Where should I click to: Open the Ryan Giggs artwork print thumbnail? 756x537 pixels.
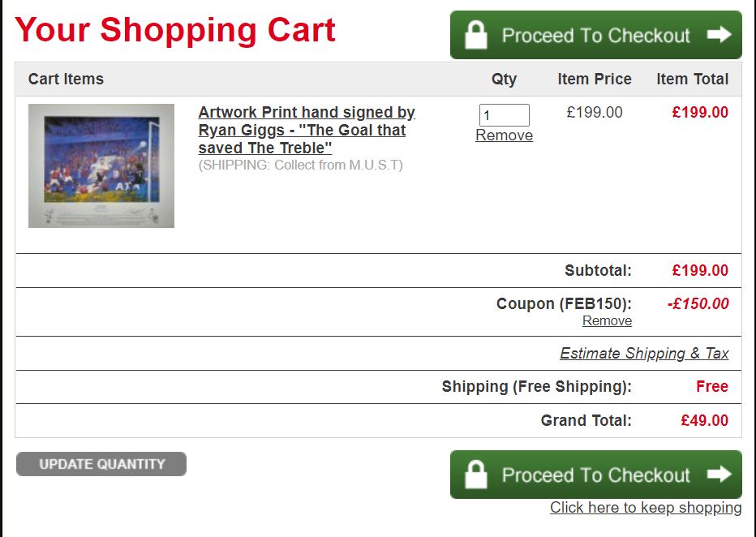[101, 165]
